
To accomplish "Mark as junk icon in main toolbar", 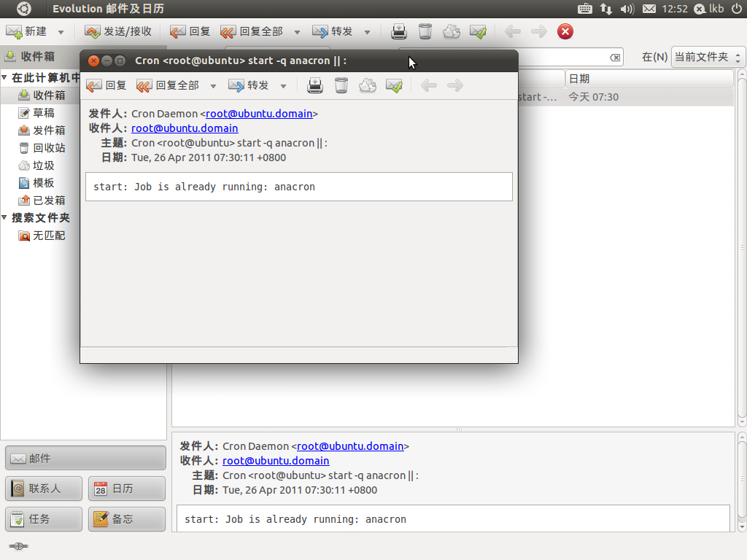I will 451,32.
